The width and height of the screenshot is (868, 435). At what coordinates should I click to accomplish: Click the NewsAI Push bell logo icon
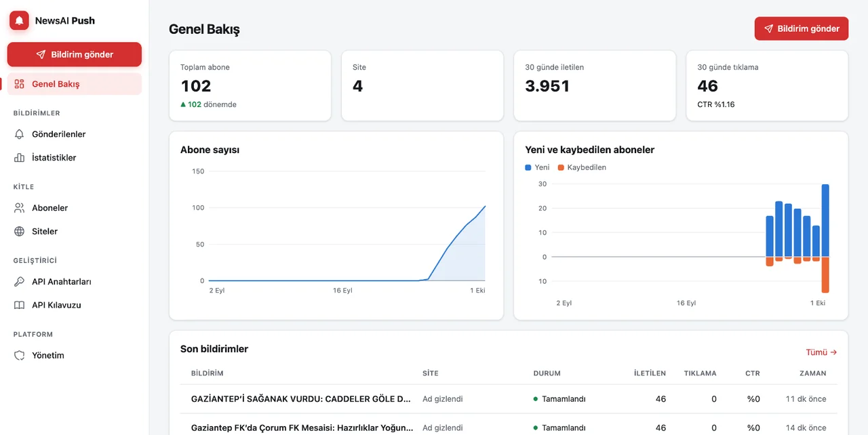[19, 20]
